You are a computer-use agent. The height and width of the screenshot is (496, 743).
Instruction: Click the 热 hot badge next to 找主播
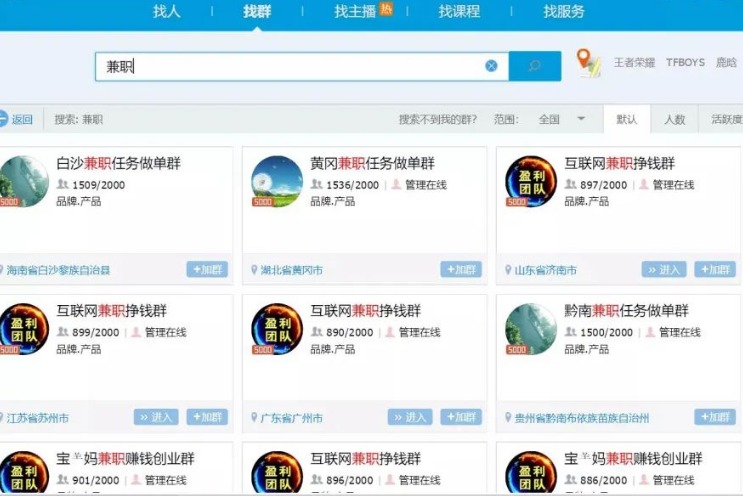pos(386,9)
